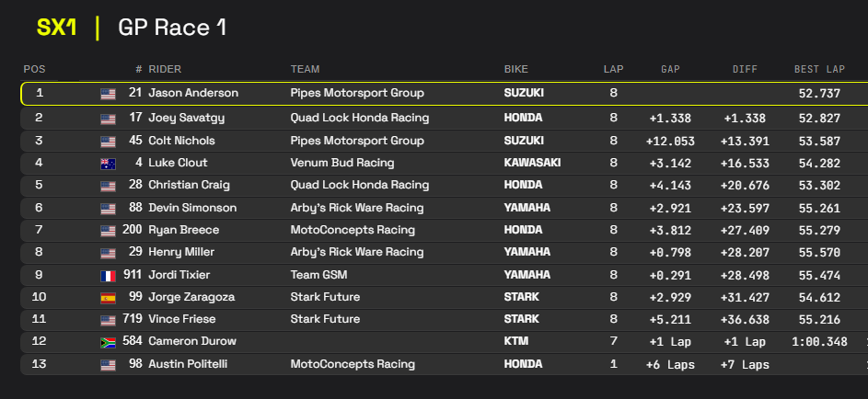The image size is (868, 399).
Task: Click the US flag beside Austin Politelli
Action: pyautogui.click(x=108, y=365)
